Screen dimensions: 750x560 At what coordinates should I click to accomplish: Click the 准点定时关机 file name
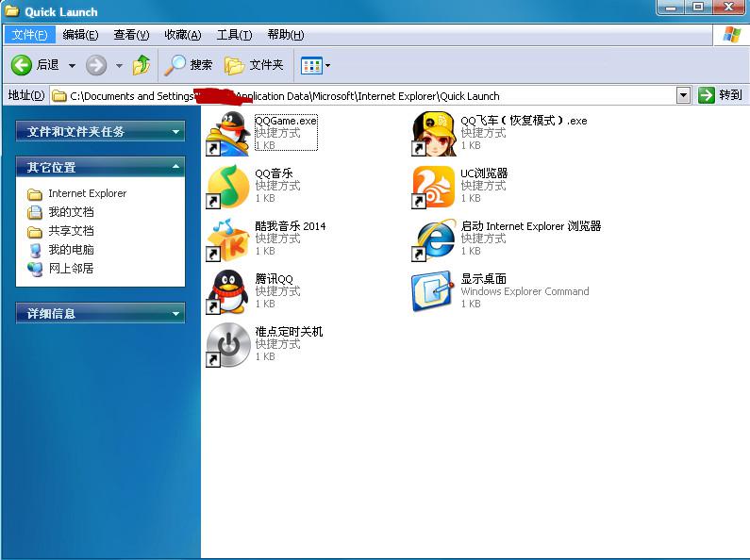point(289,332)
